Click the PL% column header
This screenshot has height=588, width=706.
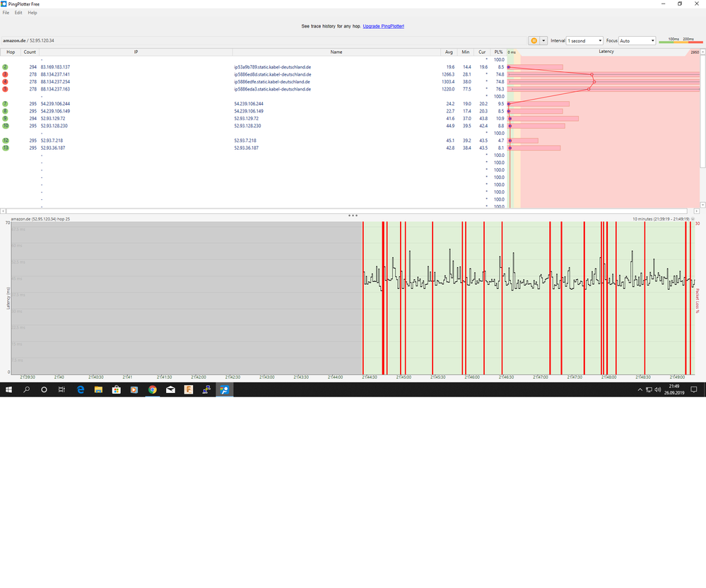[x=498, y=52]
